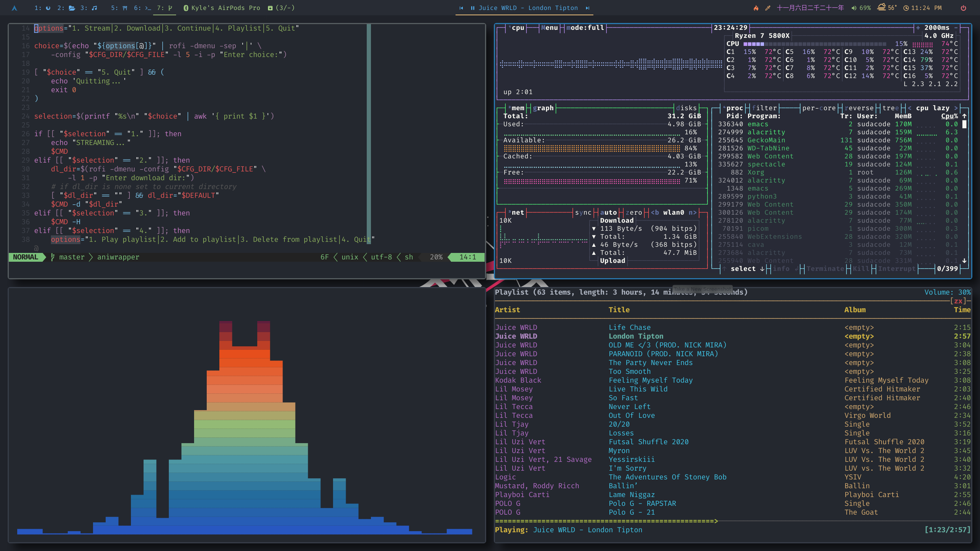
Task: Switch to workspace 3 music icon
Action: pos(94,8)
